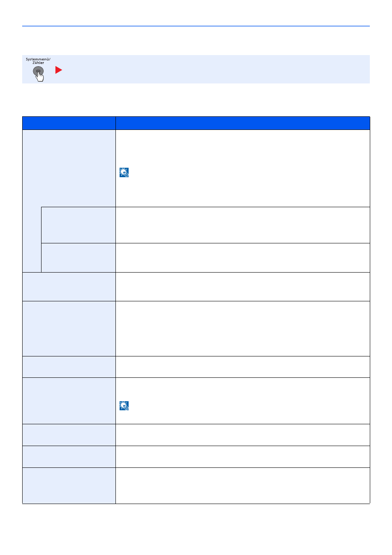
Task: Click the lower note icon in the table
Action: pos(124,406)
